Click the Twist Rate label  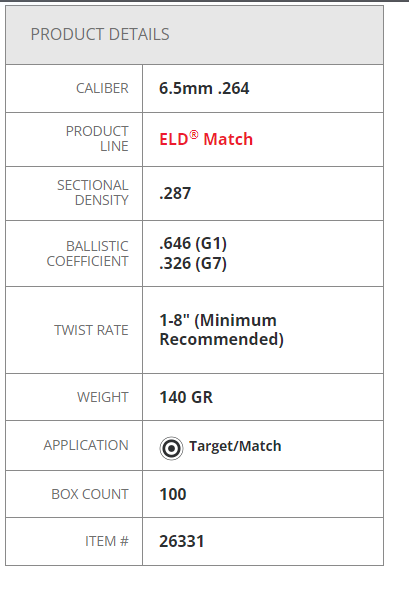tap(91, 330)
